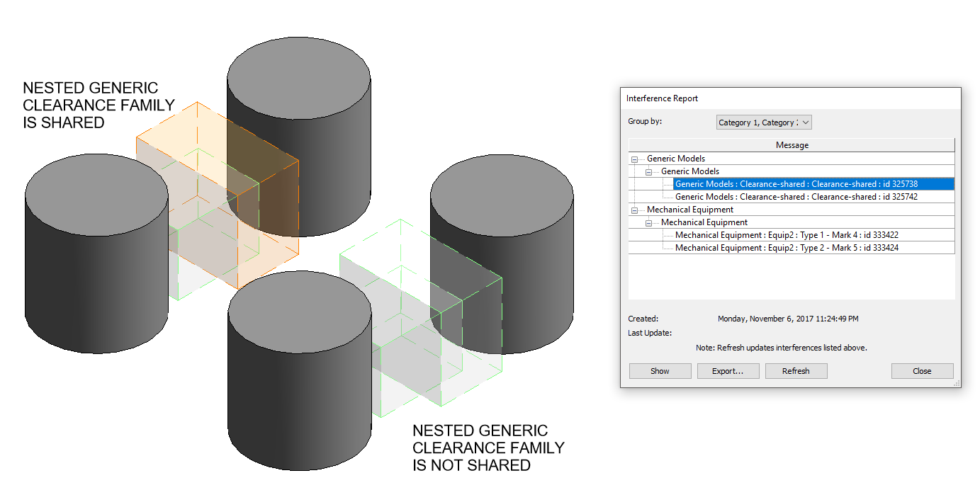
Task: Click the 'IS NOT SHARED' annotation text
Action: [x=471, y=465]
